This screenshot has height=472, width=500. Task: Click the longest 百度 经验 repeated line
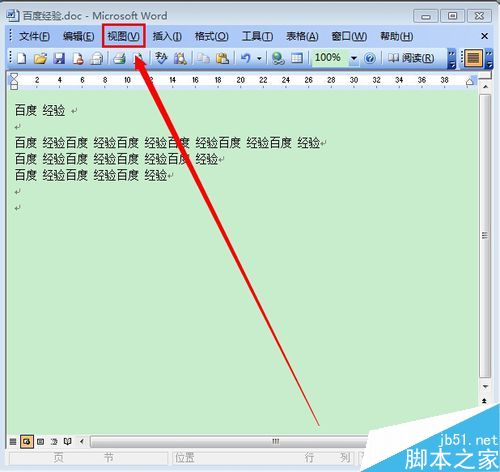pos(168,143)
